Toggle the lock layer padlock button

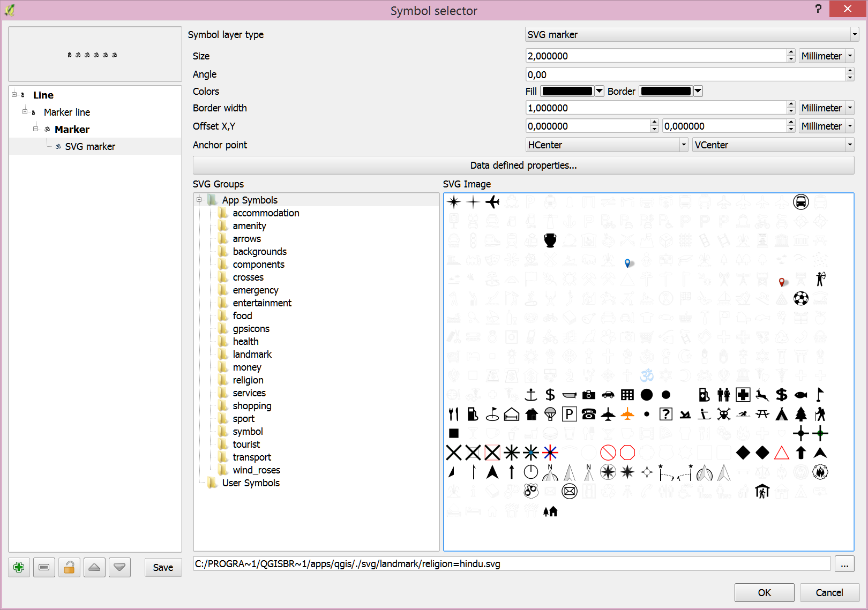(69, 567)
